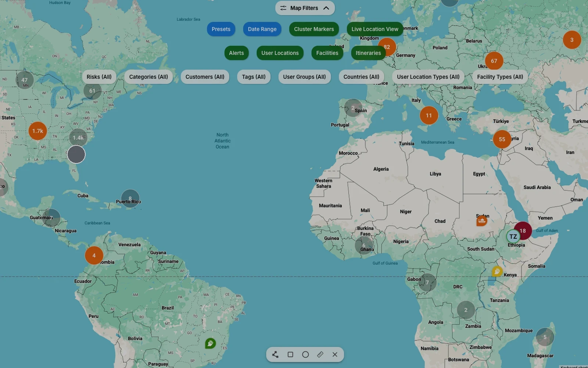
Task: Click the 8 cluster at Puerto Rico
Action: coord(130,198)
